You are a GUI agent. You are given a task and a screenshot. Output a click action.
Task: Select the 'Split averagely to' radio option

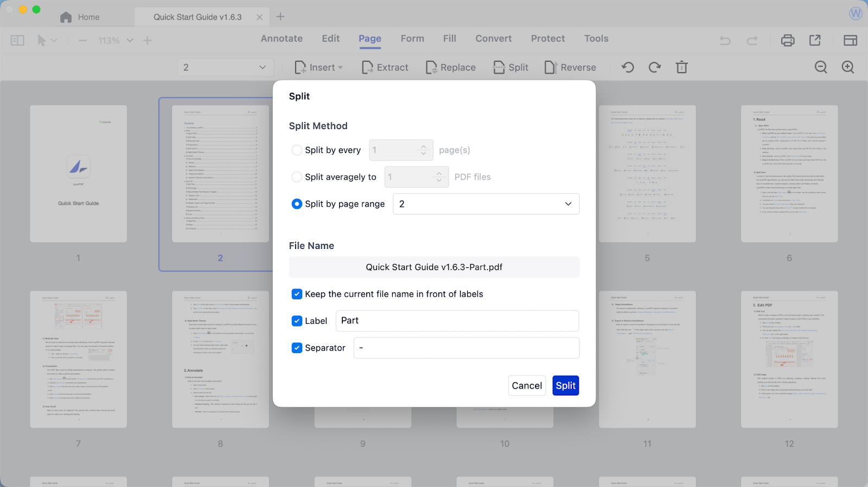(297, 177)
